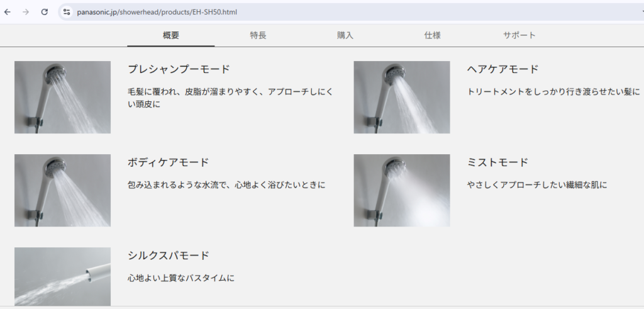Open the ミストモード mist spray image
This screenshot has width=644, height=309.
coord(401,190)
